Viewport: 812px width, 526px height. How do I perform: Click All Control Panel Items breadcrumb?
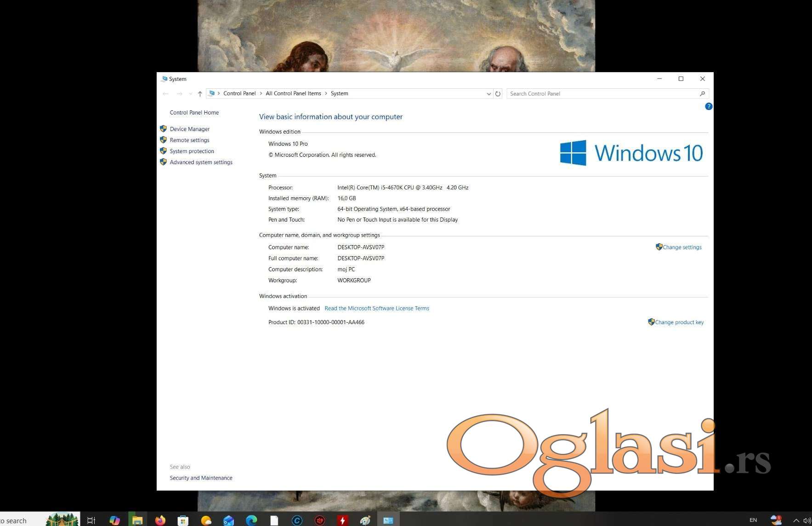(293, 94)
